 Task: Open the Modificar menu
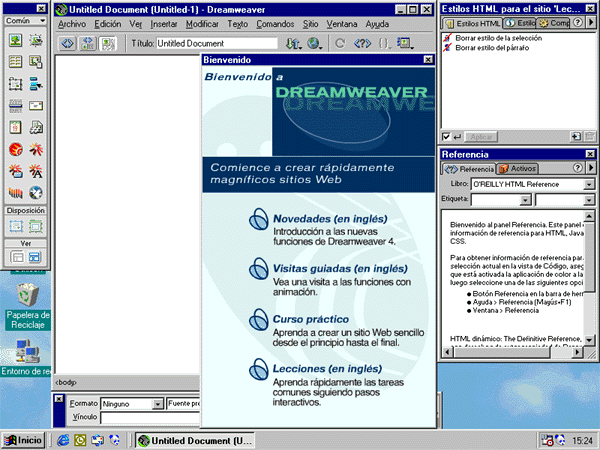pos(202,24)
